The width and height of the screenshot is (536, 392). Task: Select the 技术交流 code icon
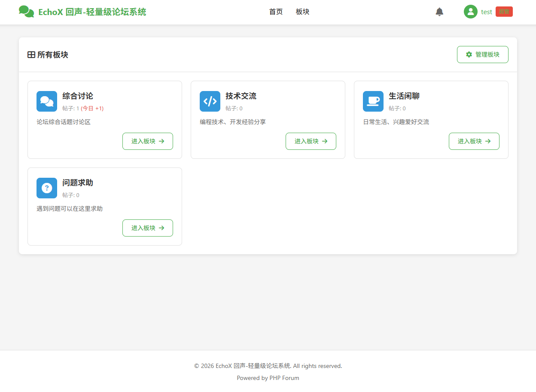(210, 101)
